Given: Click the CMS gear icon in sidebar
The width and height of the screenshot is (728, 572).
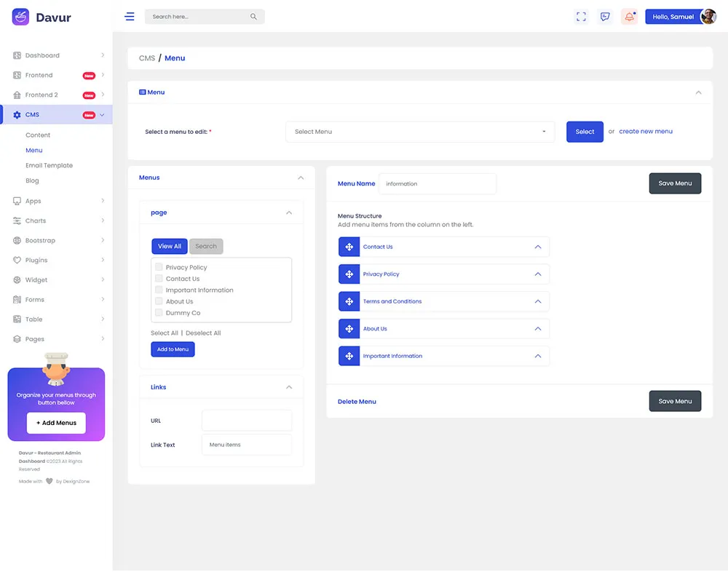Looking at the screenshot, I should [17, 115].
